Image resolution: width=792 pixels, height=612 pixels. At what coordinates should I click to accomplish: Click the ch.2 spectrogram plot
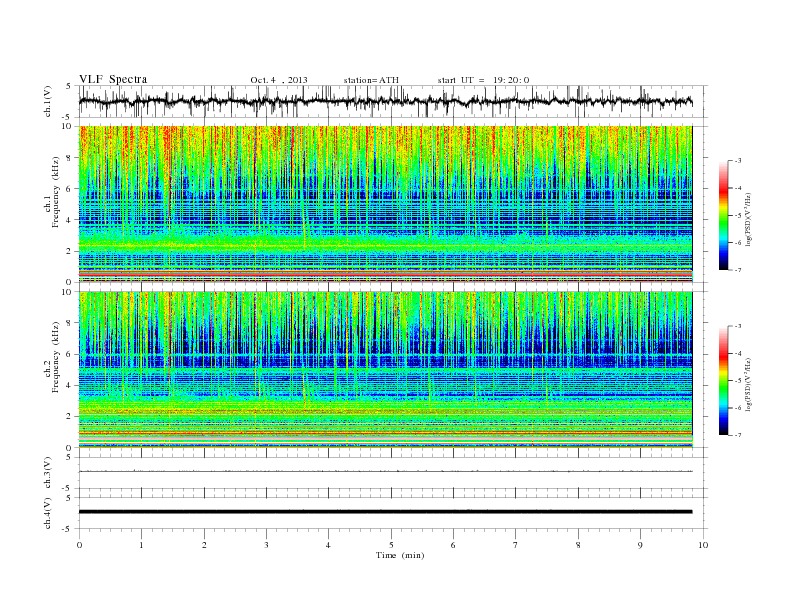[385, 370]
